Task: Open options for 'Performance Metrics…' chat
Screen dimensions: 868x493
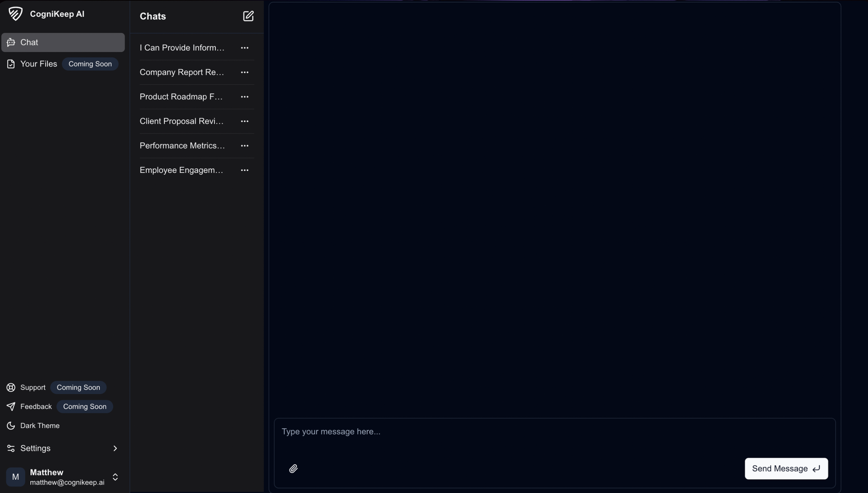Action: (245, 146)
